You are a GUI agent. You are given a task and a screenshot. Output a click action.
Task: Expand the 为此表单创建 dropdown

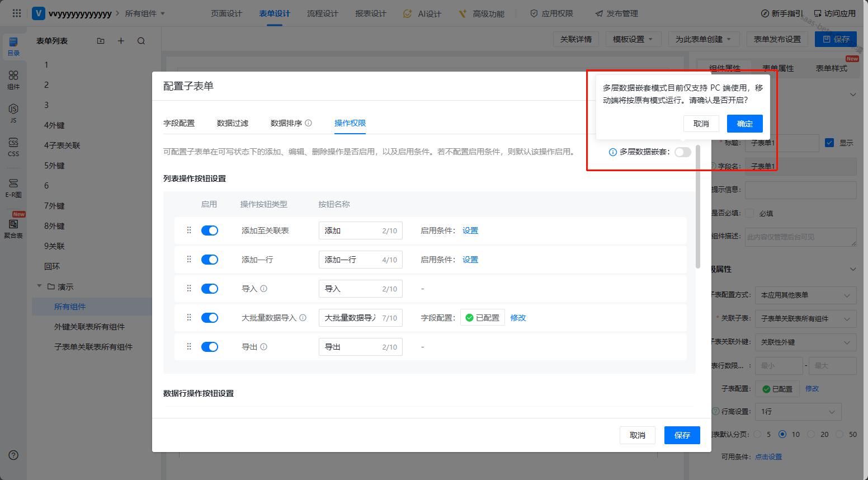(x=704, y=39)
